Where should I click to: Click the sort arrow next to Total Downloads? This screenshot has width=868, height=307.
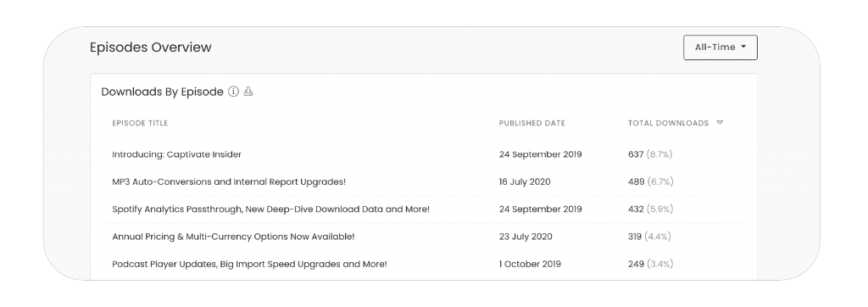(720, 122)
